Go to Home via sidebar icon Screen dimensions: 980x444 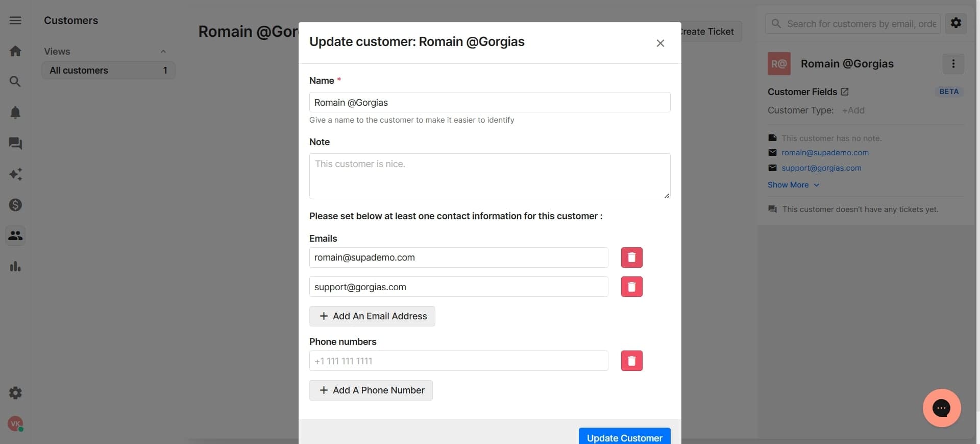[15, 51]
